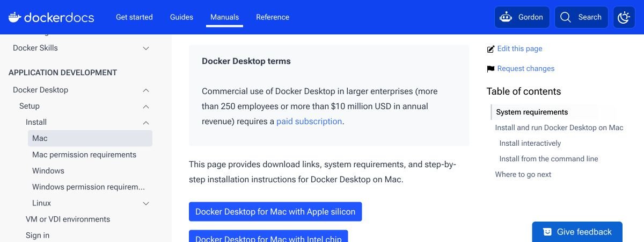Viewport: 644px width, 242px height.
Task: Collapse the Docker Desktop section chevron
Action: click(146, 90)
